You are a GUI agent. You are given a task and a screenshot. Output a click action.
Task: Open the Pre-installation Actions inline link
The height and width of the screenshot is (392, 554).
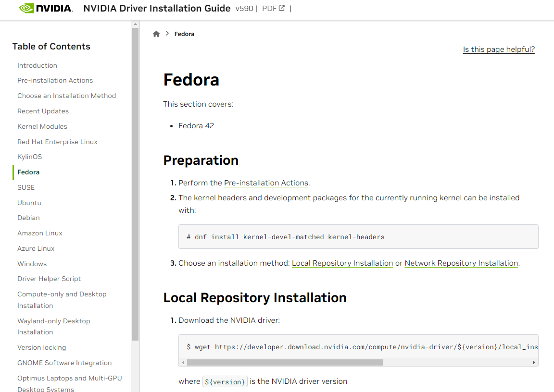point(266,183)
